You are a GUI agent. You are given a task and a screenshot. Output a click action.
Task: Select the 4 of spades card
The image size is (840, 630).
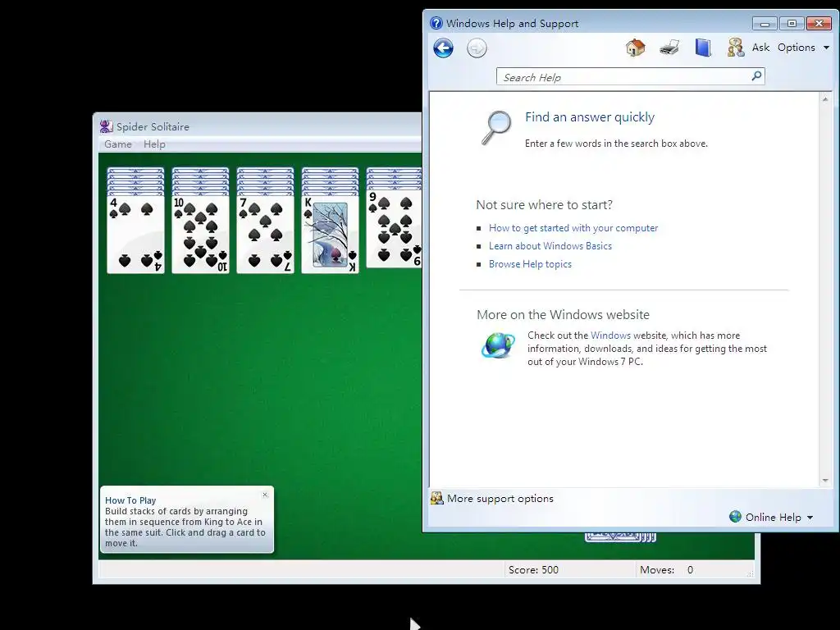point(135,235)
